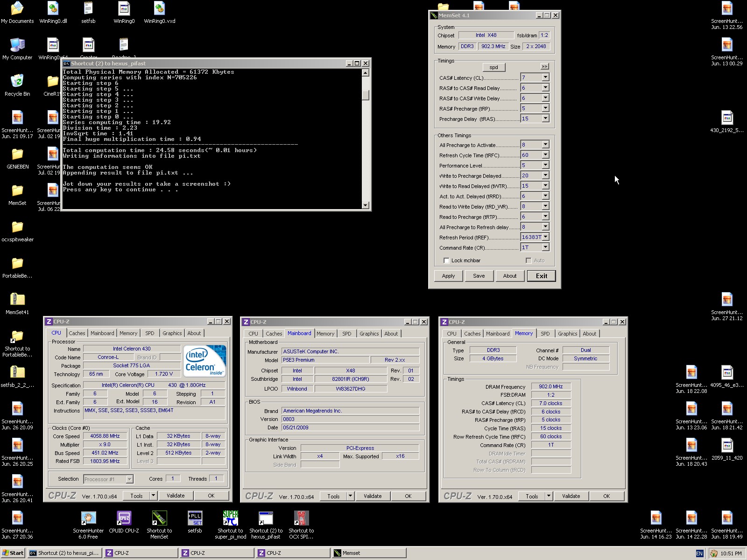Click the EN language indicator in tray
Screen dimensions: 747x560
pyautogui.click(x=699, y=553)
